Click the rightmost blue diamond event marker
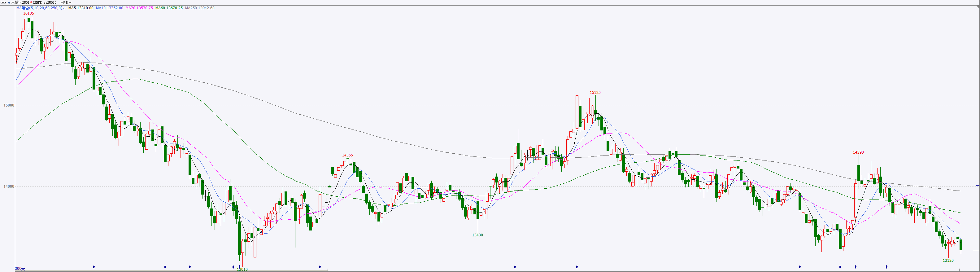Image resolution: width=980 pixels, height=272 pixels. 886,267
